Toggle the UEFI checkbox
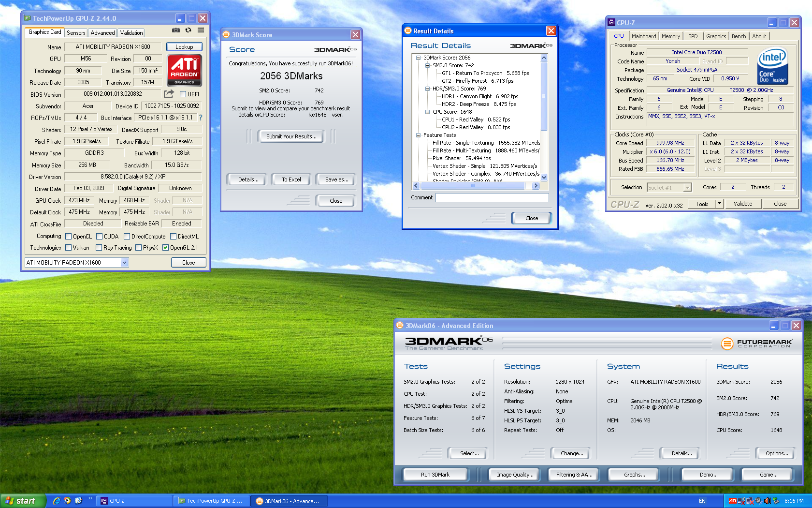The width and height of the screenshot is (812, 508). tap(183, 94)
